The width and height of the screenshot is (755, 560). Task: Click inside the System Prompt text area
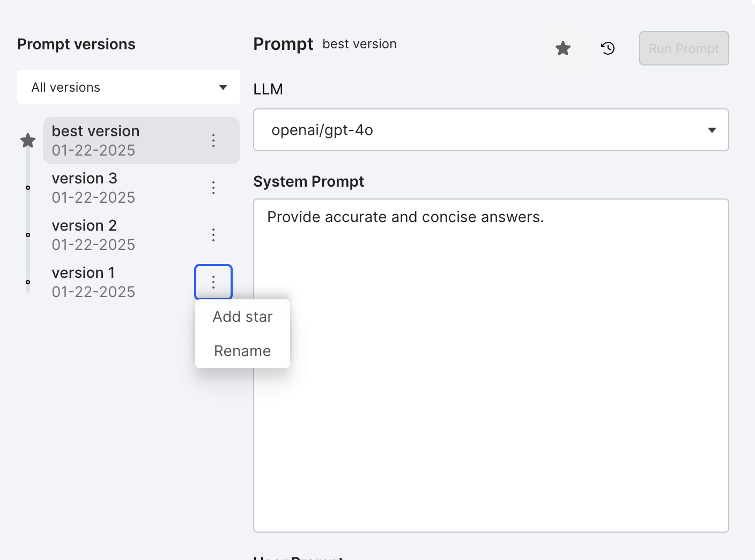pyautogui.click(x=491, y=366)
